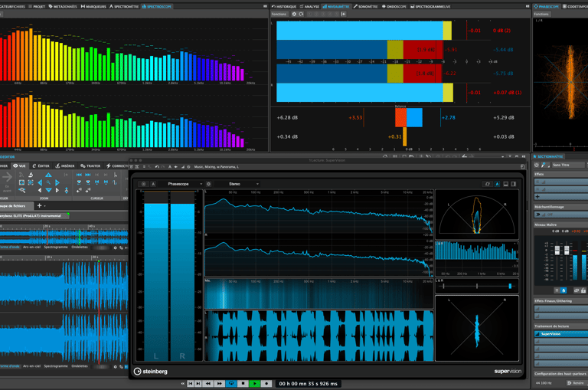This screenshot has width=588, height=390.
Task: Click the fast forward transport button
Action: [219, 384]
